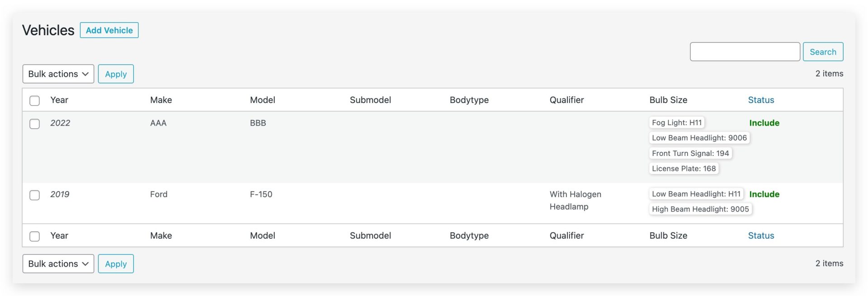Click the Add Vehicle button
This screenshot has height=296, width=868.
point(109,30)
